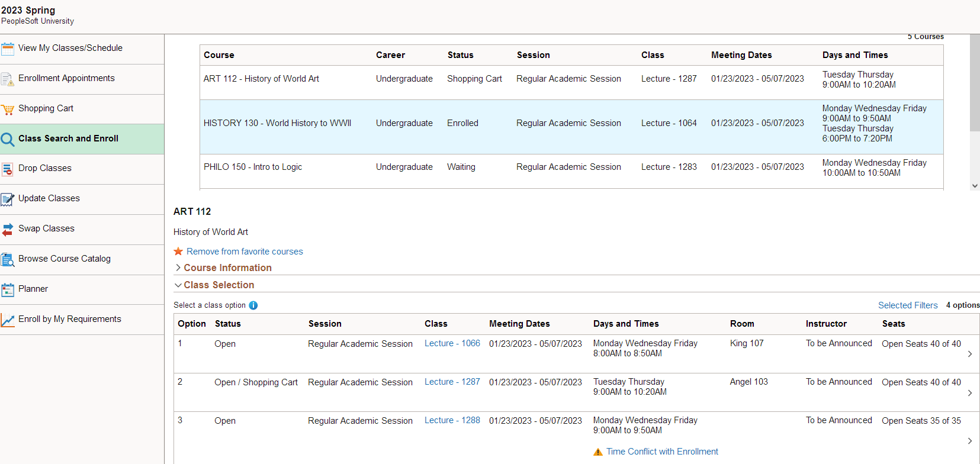Click the View My Classes/Schedule calendar icon
Screen dimensions: 980x464
pyautogui.click(x=8, y=49)
